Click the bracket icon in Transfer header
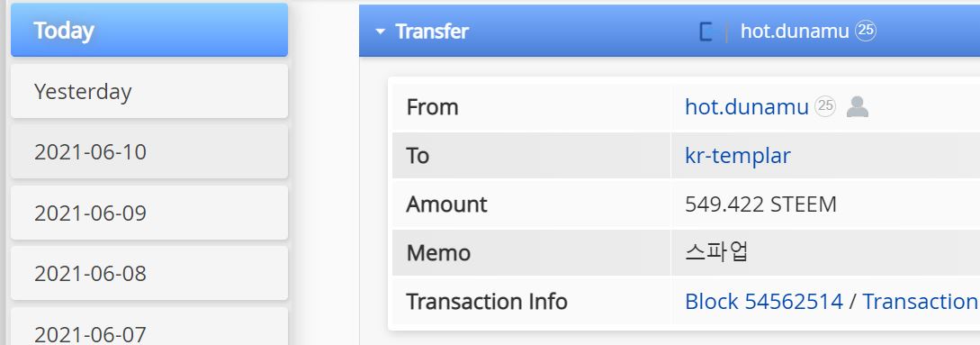This screenshot has width=980, height=345. 706,32
